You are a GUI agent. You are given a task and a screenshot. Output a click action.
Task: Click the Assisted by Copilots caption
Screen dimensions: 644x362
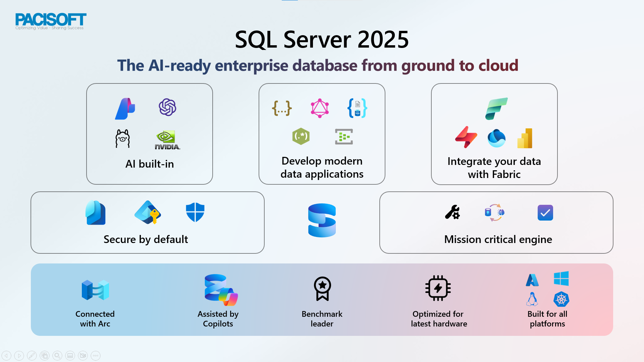tap(218, 319)
